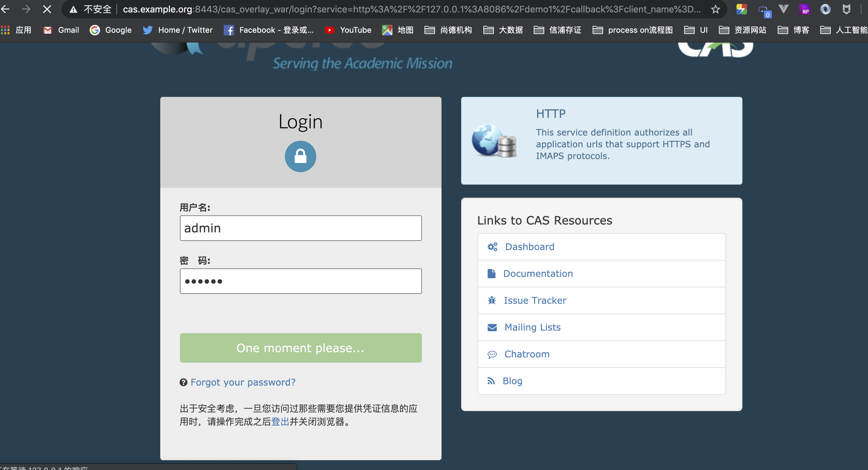Click the document icon beside Documentation
868x470 pixels.
(492, 273)
